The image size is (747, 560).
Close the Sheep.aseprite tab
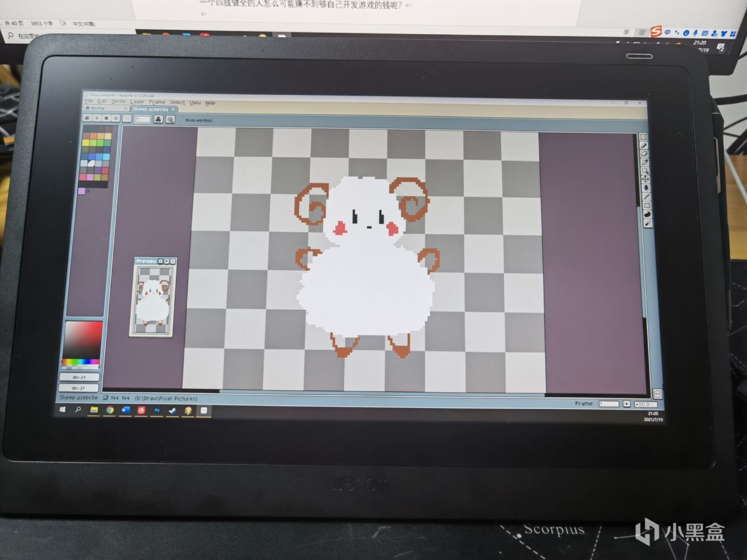click(x=173, y=109)
